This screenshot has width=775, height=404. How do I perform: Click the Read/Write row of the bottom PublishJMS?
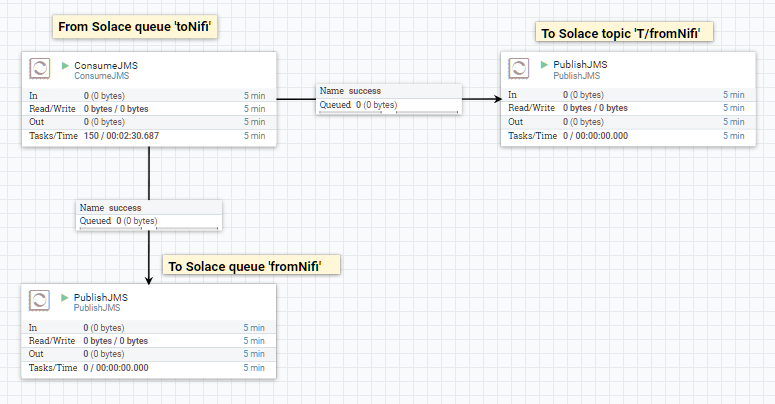tap(148, 341)
